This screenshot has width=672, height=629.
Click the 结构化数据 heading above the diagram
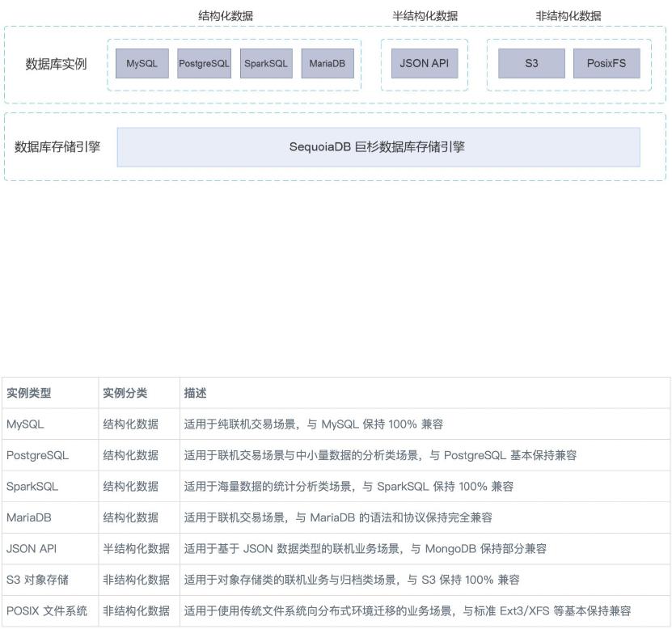(x=226, y=16)
